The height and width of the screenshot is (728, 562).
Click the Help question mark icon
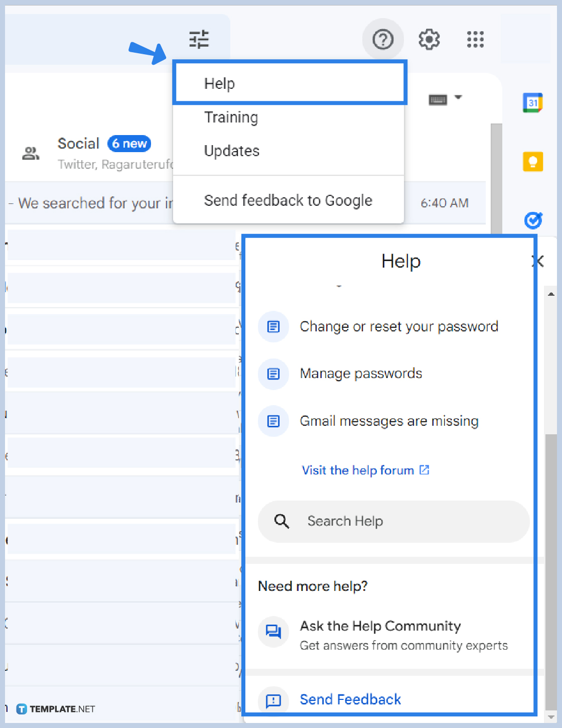[x=383, y=39]
